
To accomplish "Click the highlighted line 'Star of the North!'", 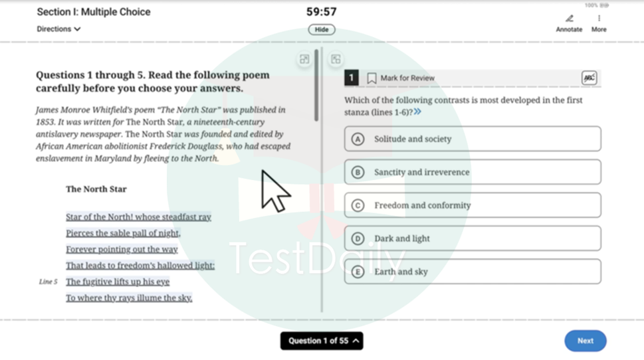I will pos(138,217).
